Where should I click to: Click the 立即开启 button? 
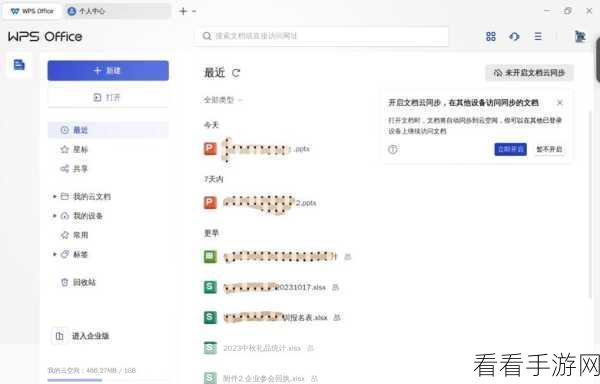click(x=510, y=149)
